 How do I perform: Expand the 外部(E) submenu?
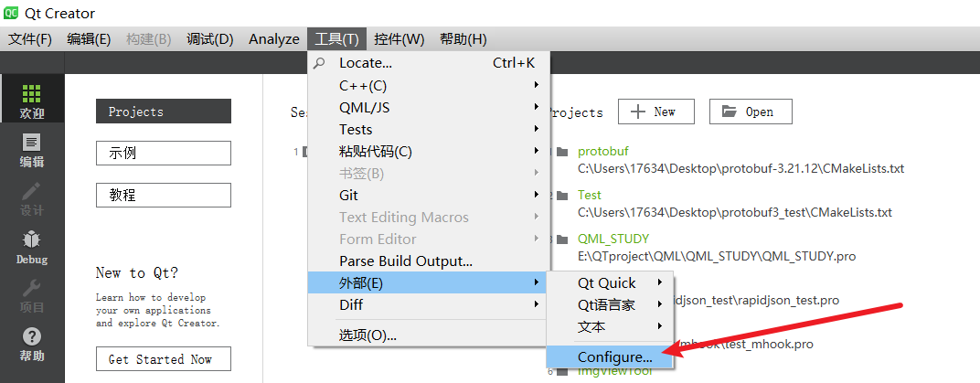tap(429, 283)
